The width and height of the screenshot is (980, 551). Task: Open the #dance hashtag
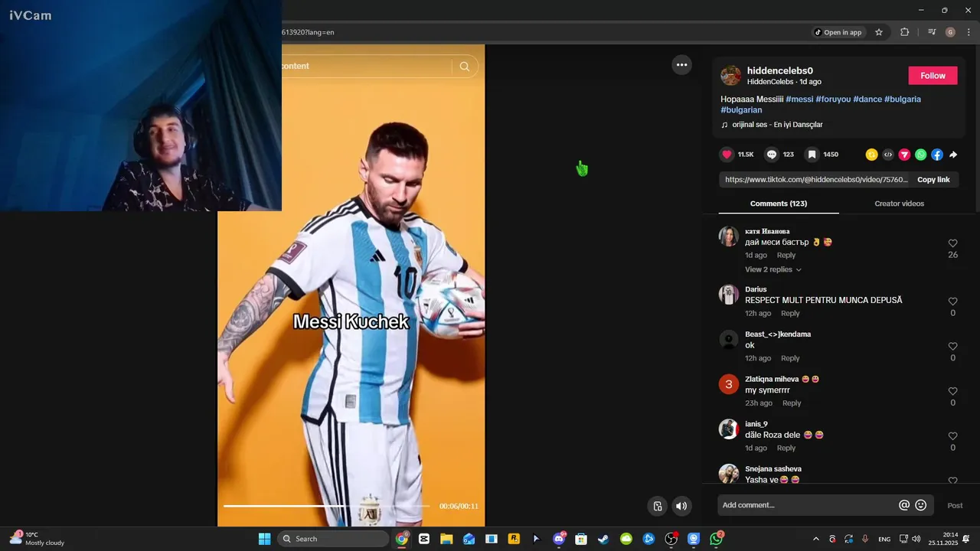point(867,99)
